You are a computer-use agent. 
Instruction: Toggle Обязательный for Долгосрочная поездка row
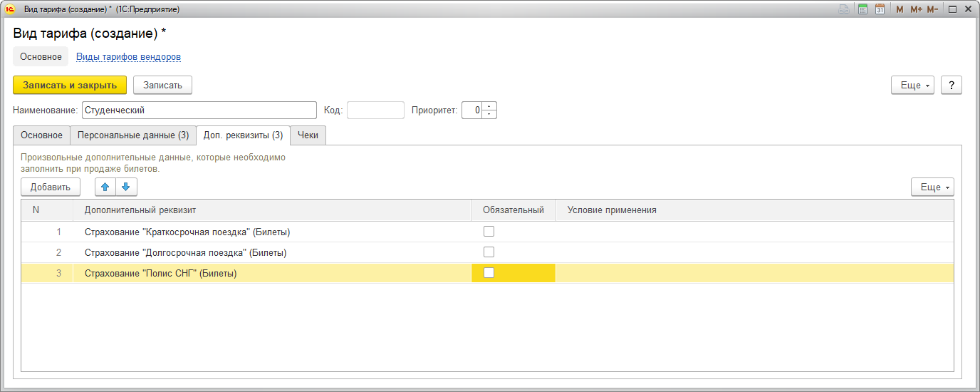click(489, 252)
